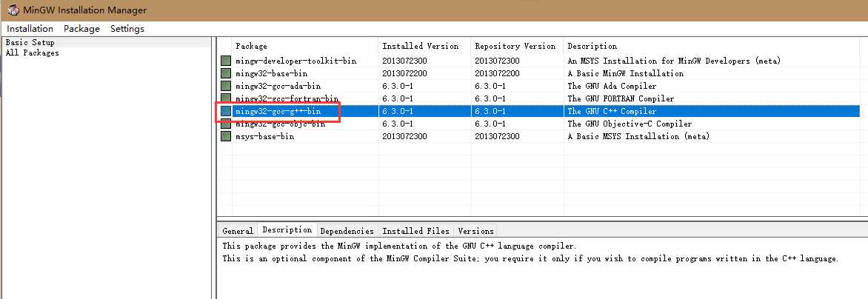
Task: Click 'The GNU Ada Compiler' description
Action: (612, 86)
